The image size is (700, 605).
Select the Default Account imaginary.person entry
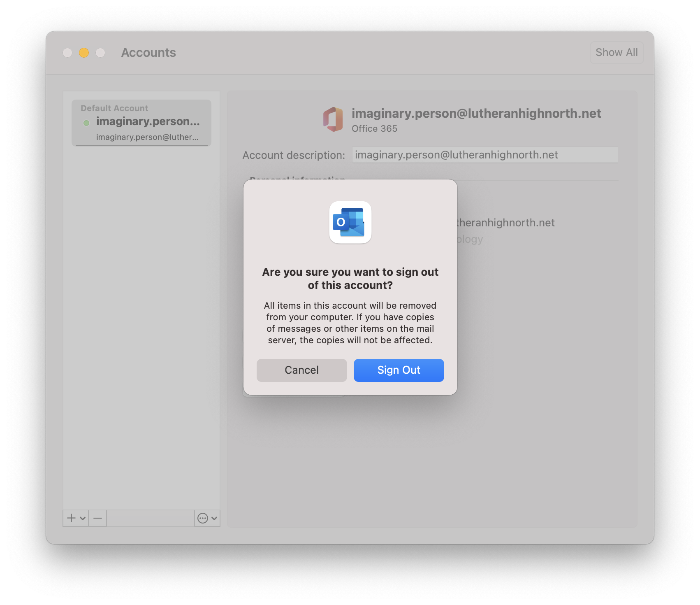(141, 123)
